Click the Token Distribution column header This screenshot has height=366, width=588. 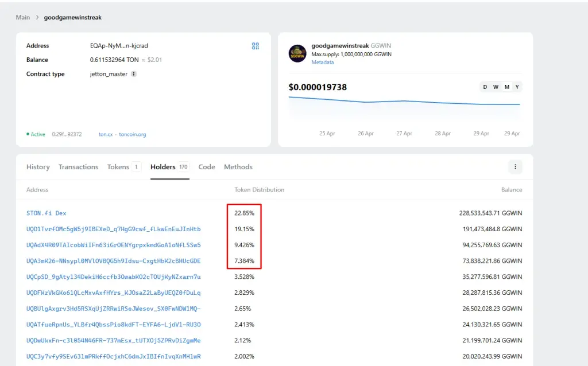pos(259,189)
